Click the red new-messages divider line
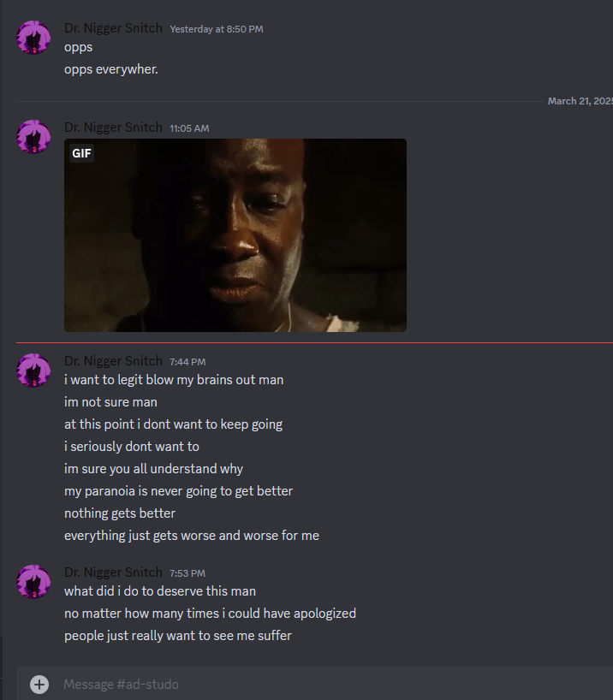The height and width of the screenshot is (700, 613). pos(314,343)
